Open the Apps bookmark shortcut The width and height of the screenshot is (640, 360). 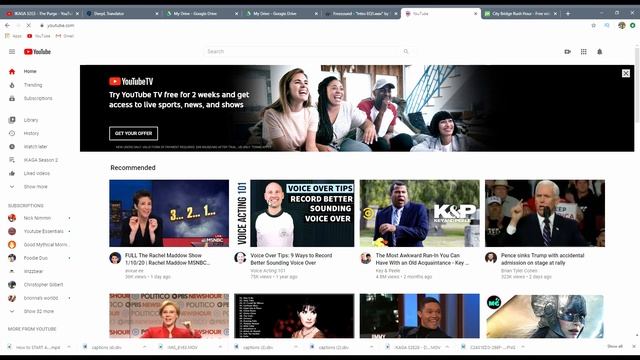click(x=13, y=36)
